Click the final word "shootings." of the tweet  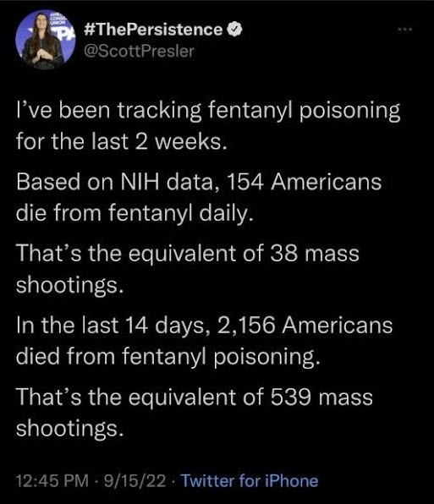coord(69,429)
